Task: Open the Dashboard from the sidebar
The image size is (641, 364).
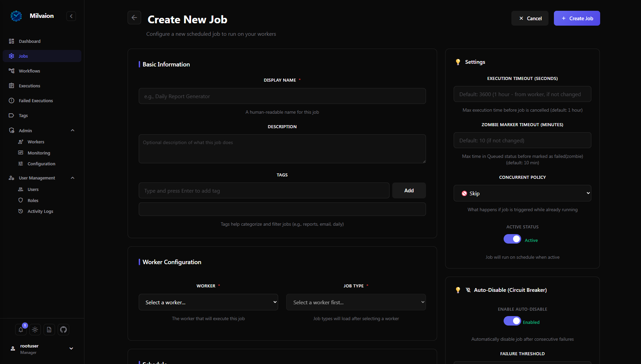Action: click(30, 41)
